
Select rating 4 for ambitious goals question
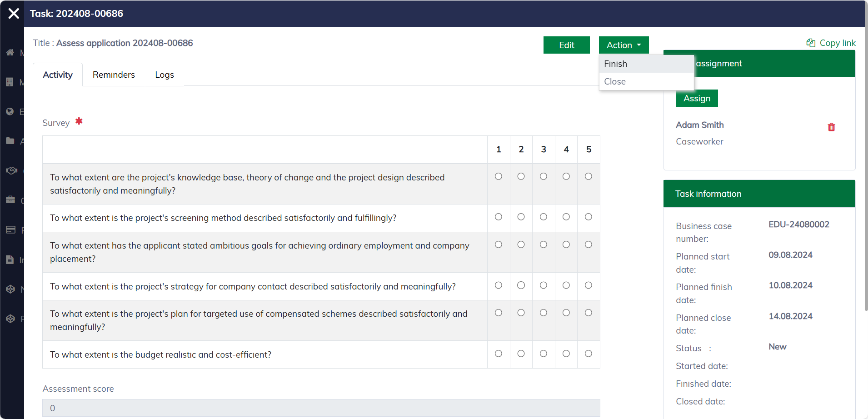(x=566, y=244)
